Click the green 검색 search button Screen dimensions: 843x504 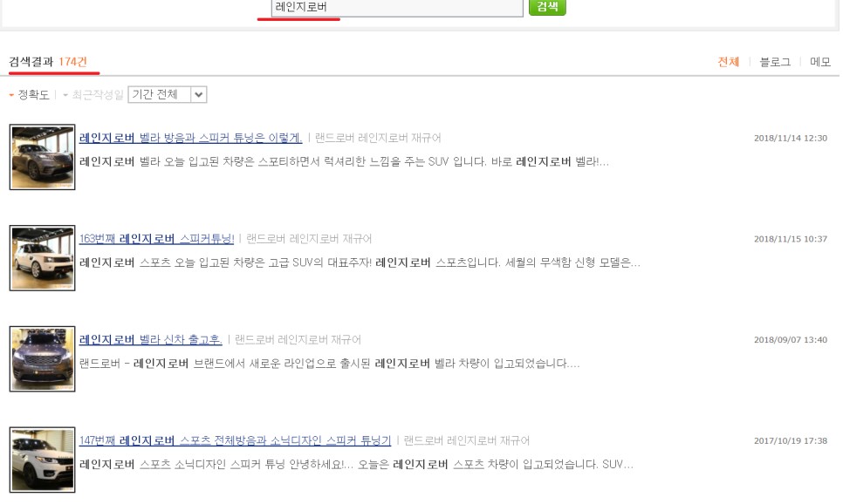click(547, 7)
